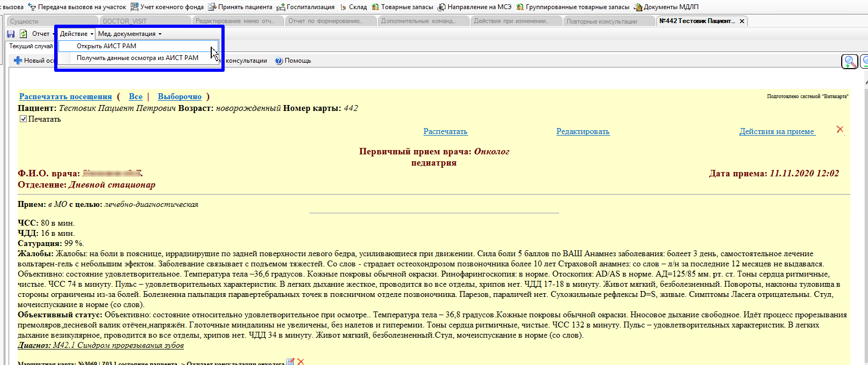Click the Выборочно link
The width and height of the screenshot is (868, 365).
[180, 96]
